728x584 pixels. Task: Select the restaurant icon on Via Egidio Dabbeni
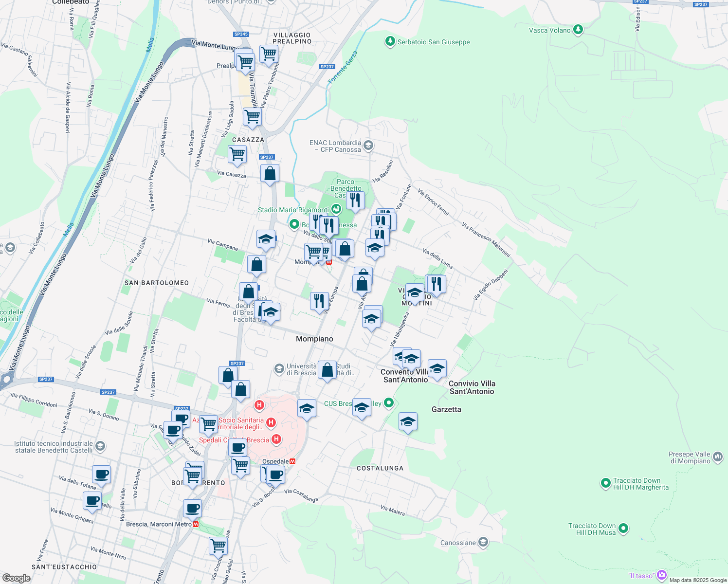tap(436, 284)
